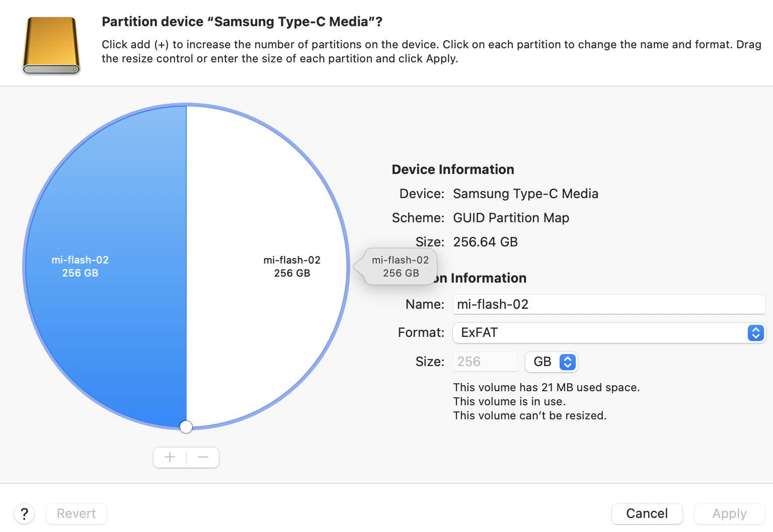The width and height of the screenshot is (773, 532).
Task: Click the remove partition minus icon
Action: [x=203, y=457]
